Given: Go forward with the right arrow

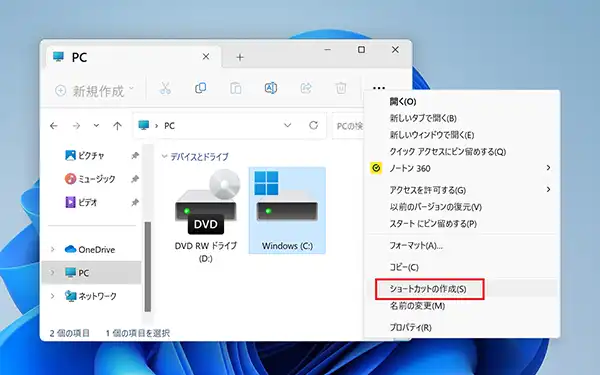Looking at the screenshot, I should (x=76, y=126).
